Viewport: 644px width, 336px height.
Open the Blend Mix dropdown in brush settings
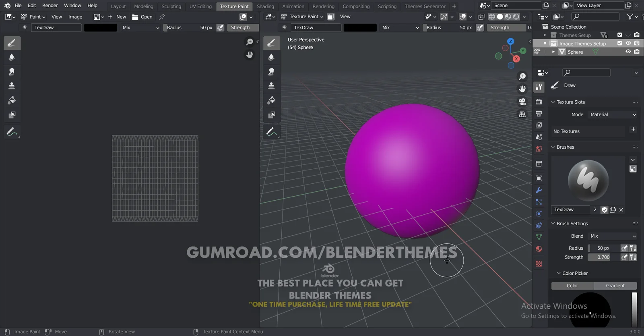click(x=613, y=236)
